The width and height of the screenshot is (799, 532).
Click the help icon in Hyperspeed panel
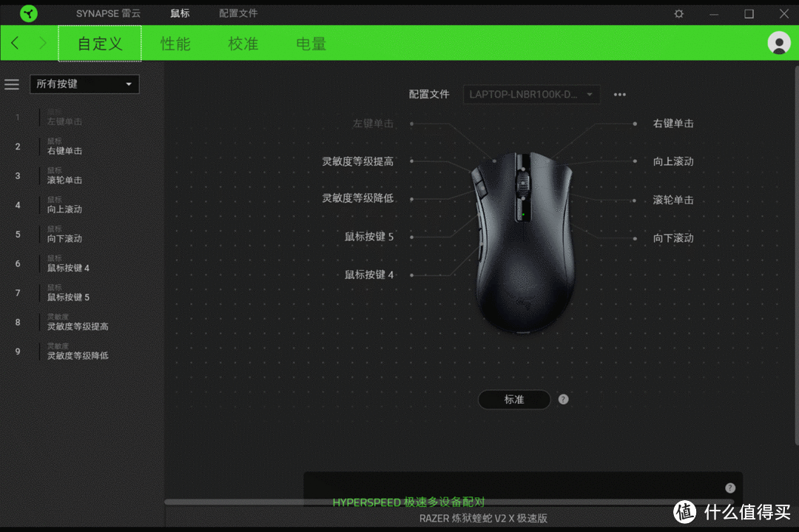[730, 488]
